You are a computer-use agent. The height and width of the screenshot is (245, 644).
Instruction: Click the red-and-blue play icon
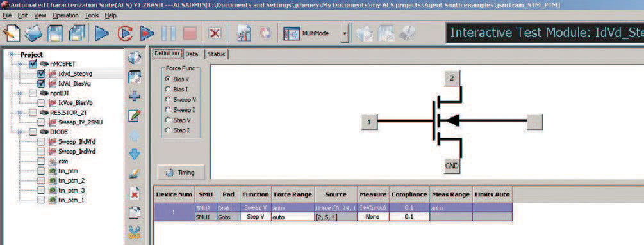pos(147,33)
